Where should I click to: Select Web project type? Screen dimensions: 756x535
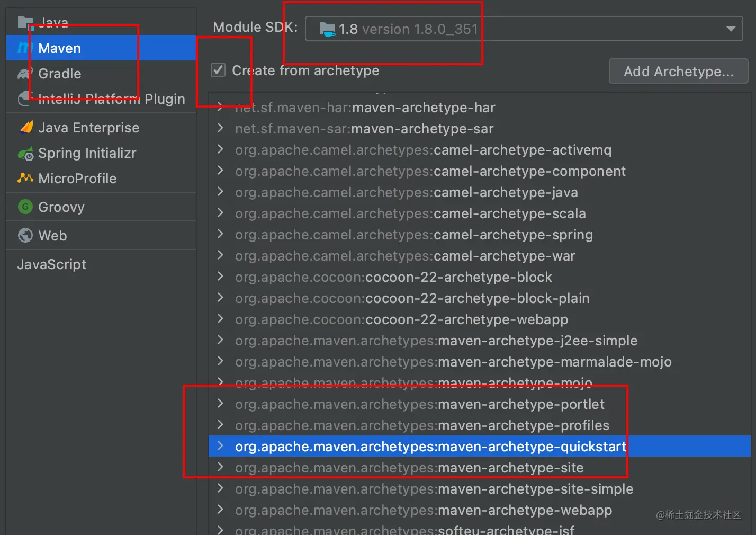(x=101, y=236)
